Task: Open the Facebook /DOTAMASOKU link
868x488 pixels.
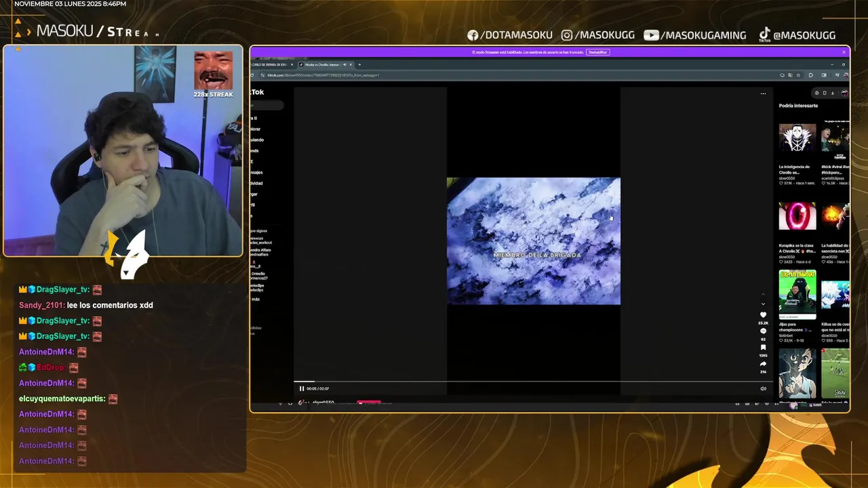Action: coord(510,35)
